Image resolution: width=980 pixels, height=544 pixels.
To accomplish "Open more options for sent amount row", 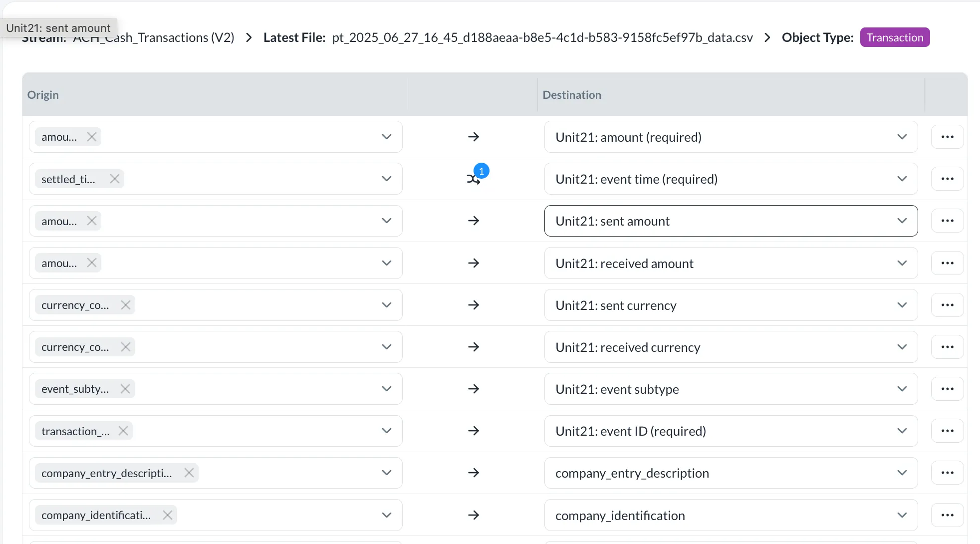I will click(947, 221).
